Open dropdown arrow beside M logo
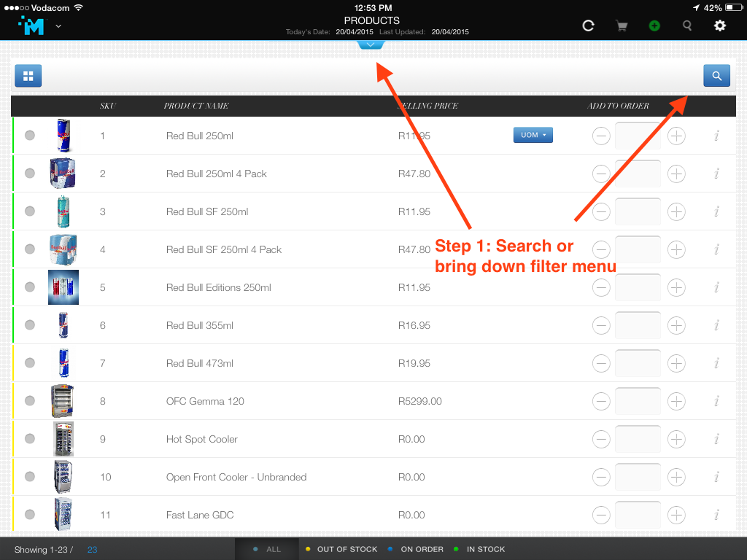747x560 pixels. pos(58,26)
